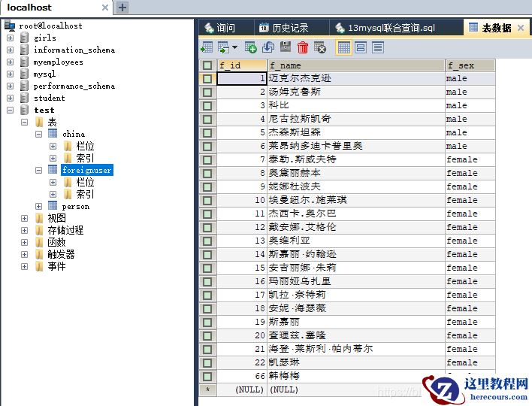
Task: Sort by the f_name column header
Action: (355, 65)
